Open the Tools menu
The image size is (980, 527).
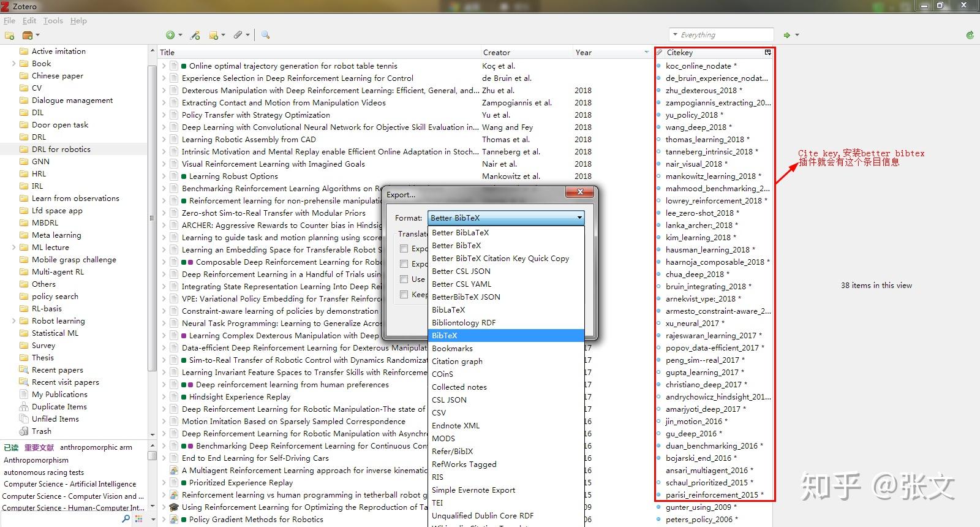(53, 21)
